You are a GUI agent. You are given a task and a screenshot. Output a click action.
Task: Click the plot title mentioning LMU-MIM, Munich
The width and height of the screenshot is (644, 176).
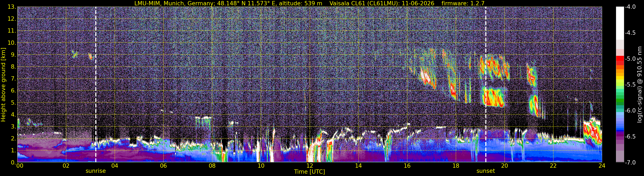(228, 3)
